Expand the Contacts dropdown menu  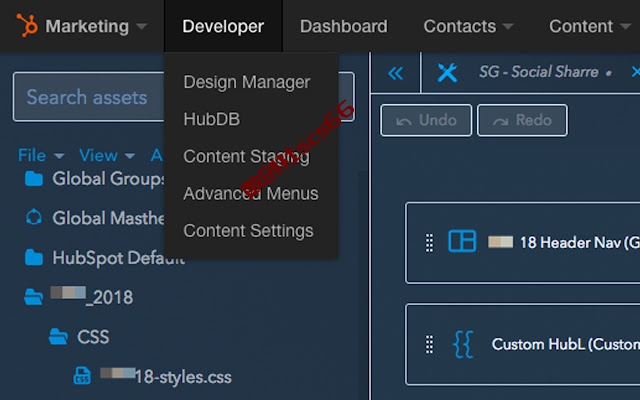pos(468,27)
